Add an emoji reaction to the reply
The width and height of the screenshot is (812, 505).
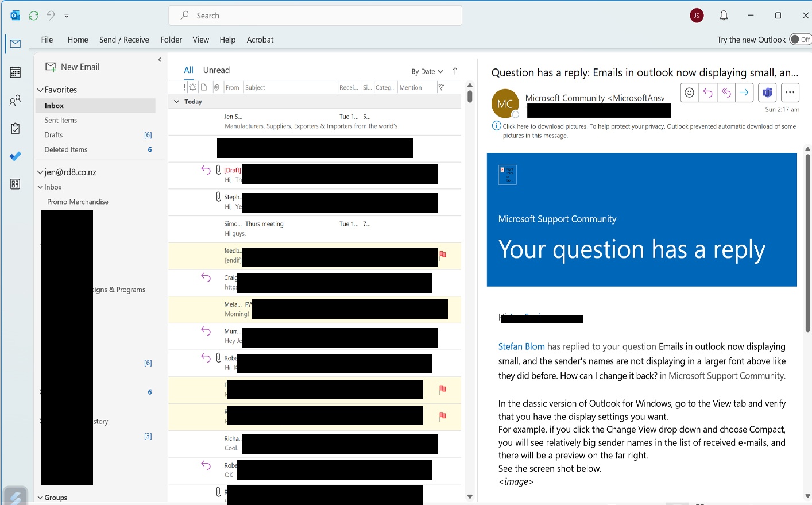tap(689, 92)
